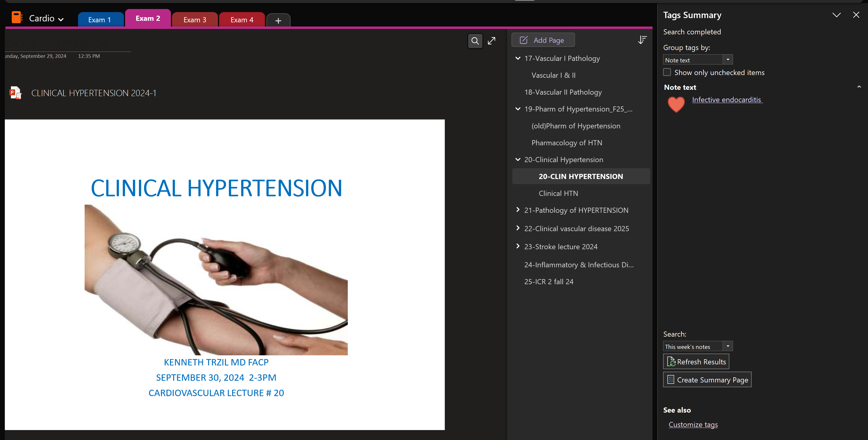
Task: Open the Group tags by dropdown
Action: coord(728,60)
